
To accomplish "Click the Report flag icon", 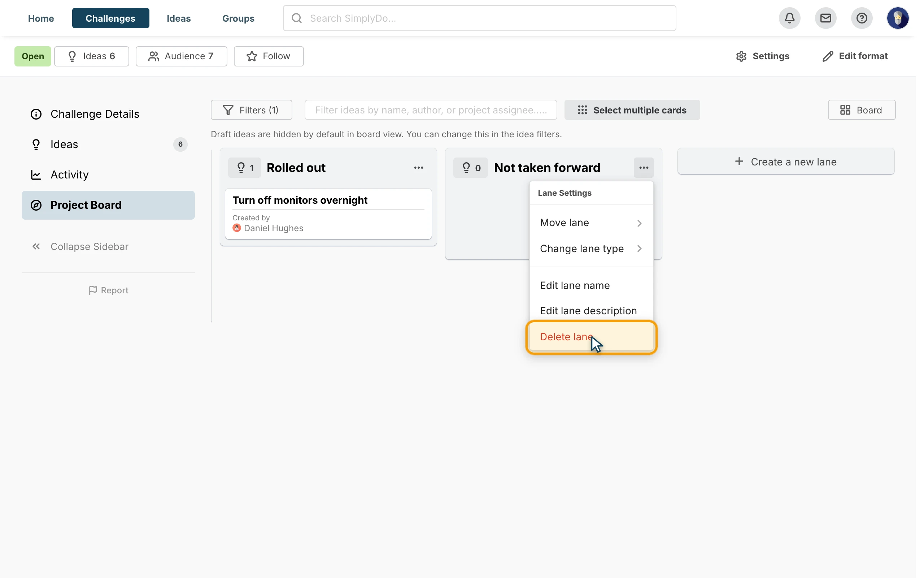I will 93,290.
